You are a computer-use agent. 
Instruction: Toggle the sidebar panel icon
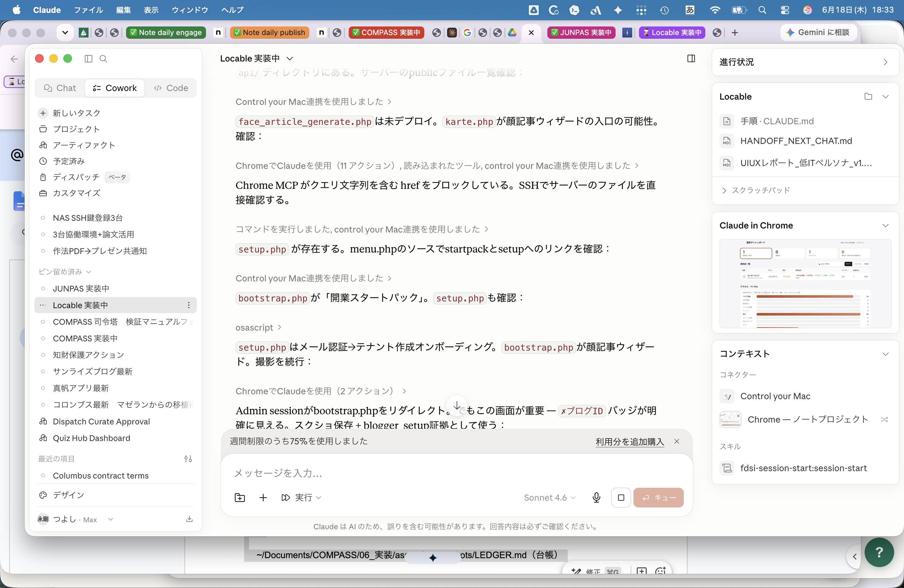tap(89, 58)
